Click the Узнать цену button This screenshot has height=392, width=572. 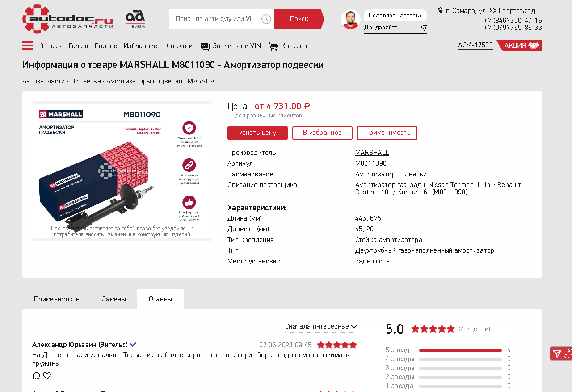(x=257, y=133)
